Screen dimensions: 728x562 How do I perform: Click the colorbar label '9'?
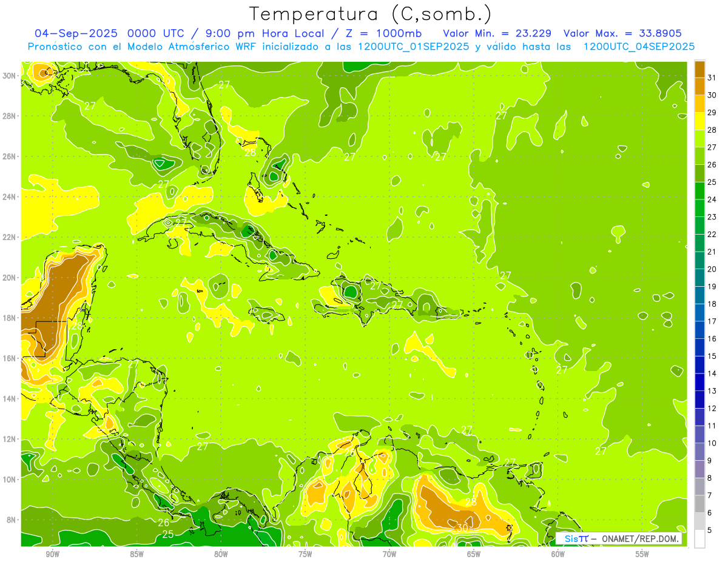[710, 461]
